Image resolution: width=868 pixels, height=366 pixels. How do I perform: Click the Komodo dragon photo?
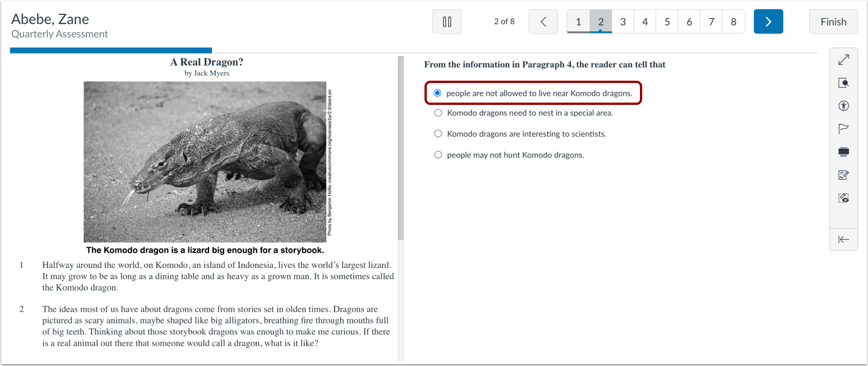205,161
